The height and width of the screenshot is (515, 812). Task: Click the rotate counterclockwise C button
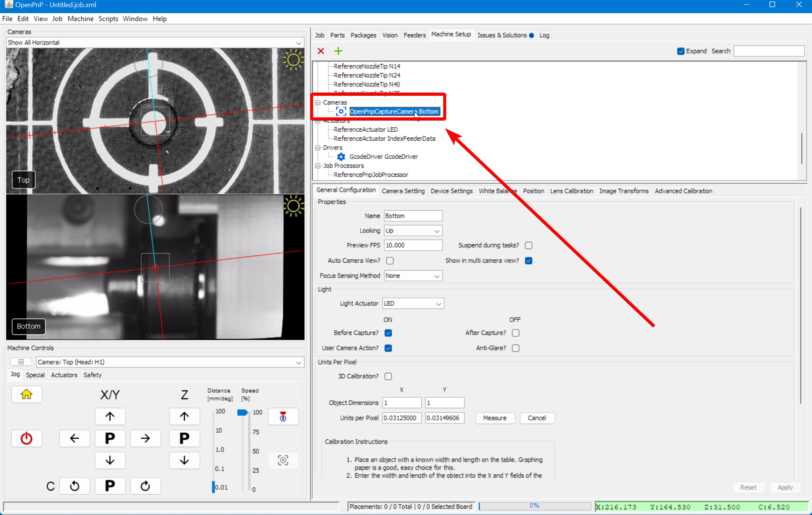74,486
